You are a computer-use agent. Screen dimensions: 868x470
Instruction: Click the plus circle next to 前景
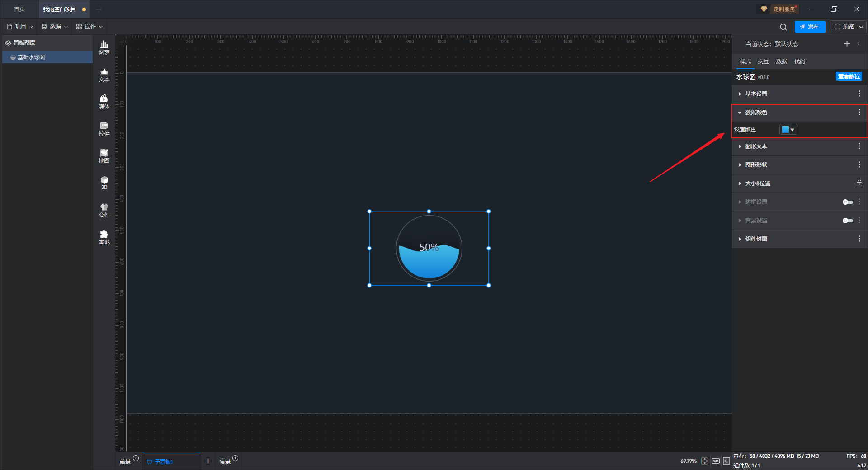136,458
